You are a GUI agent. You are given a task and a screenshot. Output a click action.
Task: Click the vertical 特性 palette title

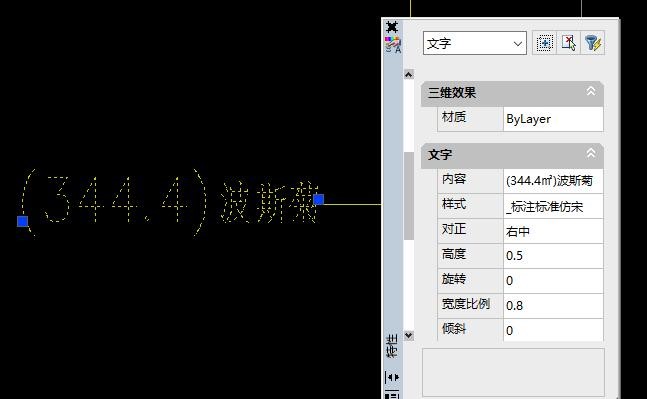392,346
